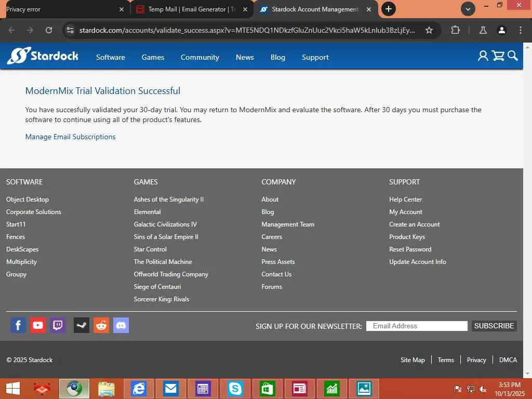The width and height of the screenshot is (532, 399).
Task: Open the Software menu in the header
Action: click(x=111, y=57)
